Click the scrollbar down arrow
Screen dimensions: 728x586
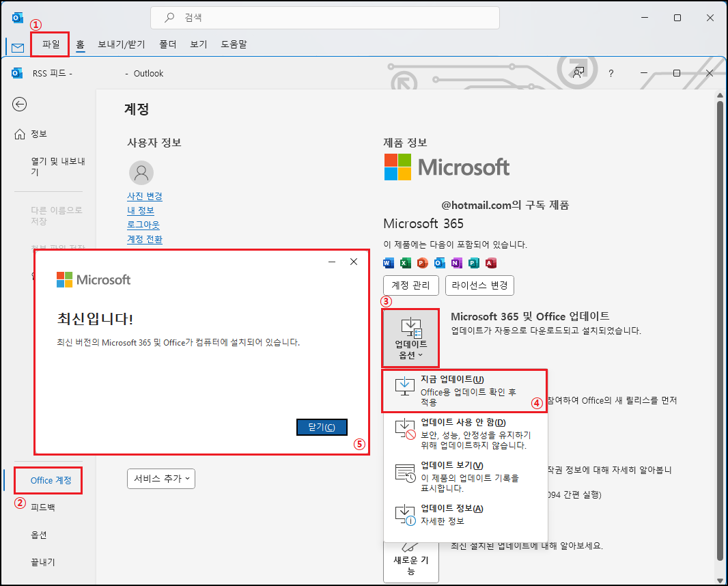tap(720, 580)
